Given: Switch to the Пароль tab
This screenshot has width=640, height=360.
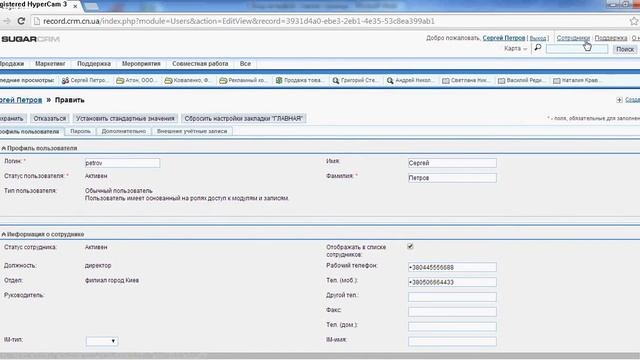Looking at the screenshot, I should coord(80,131).
